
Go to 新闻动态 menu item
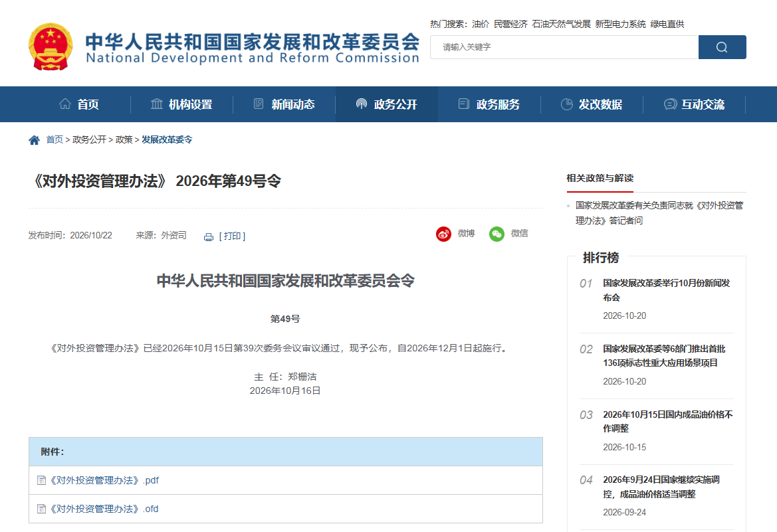(284, 104)
